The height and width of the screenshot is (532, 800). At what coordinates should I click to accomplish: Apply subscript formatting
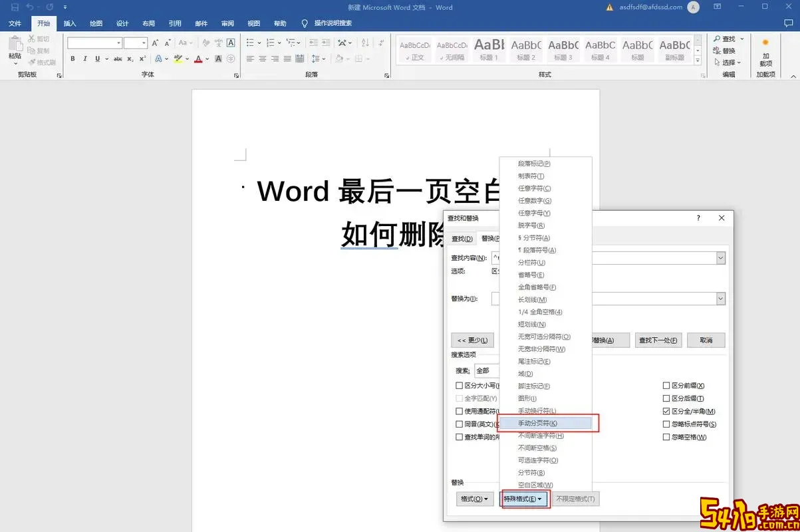tap(130, 59)
